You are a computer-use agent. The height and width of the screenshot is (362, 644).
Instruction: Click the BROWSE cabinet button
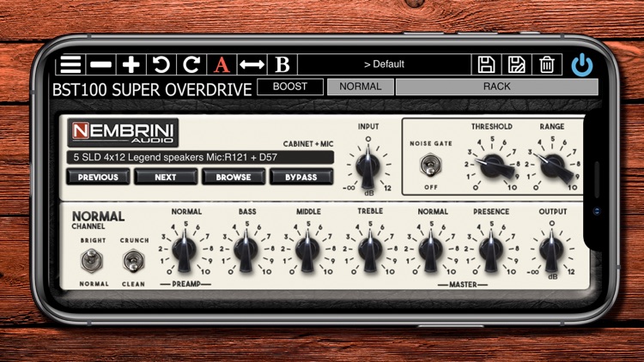[x=234, y=177]
